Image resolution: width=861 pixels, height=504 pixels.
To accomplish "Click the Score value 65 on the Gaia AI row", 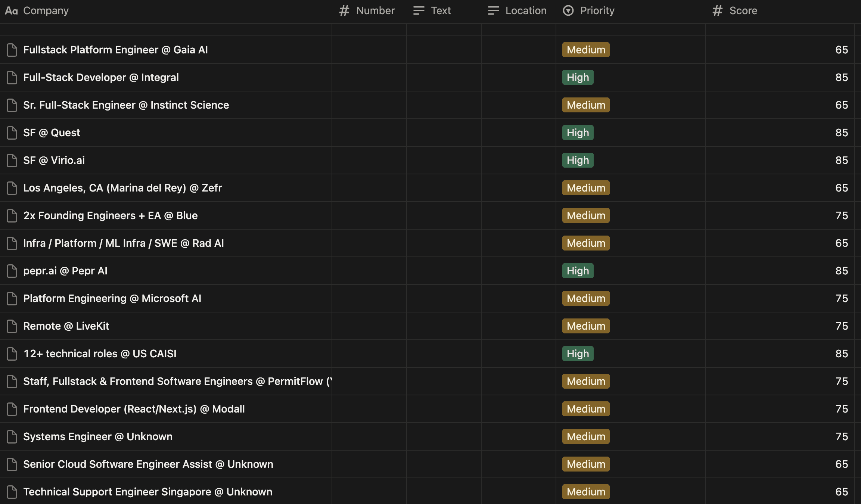I will pyautogui.click(x=842, y=50).
